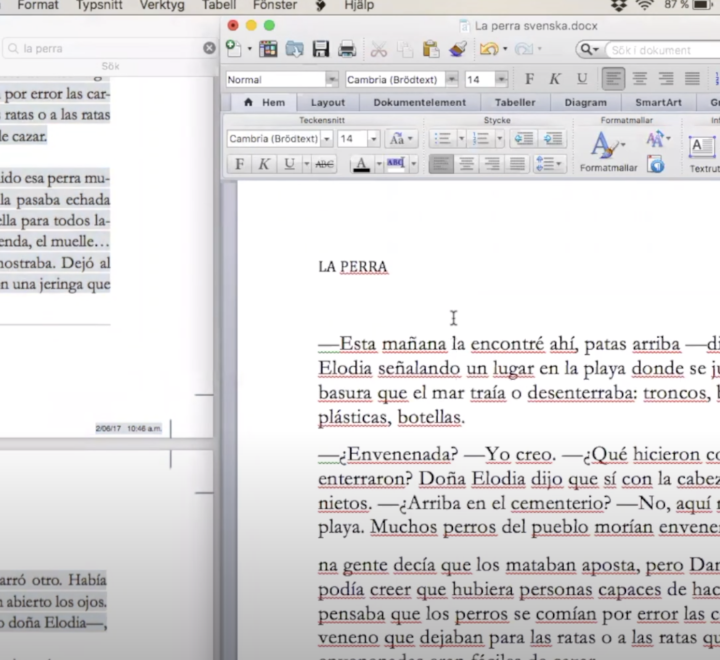
Task: Open the Diagram ribbon tab
Action: pos(585,102)
